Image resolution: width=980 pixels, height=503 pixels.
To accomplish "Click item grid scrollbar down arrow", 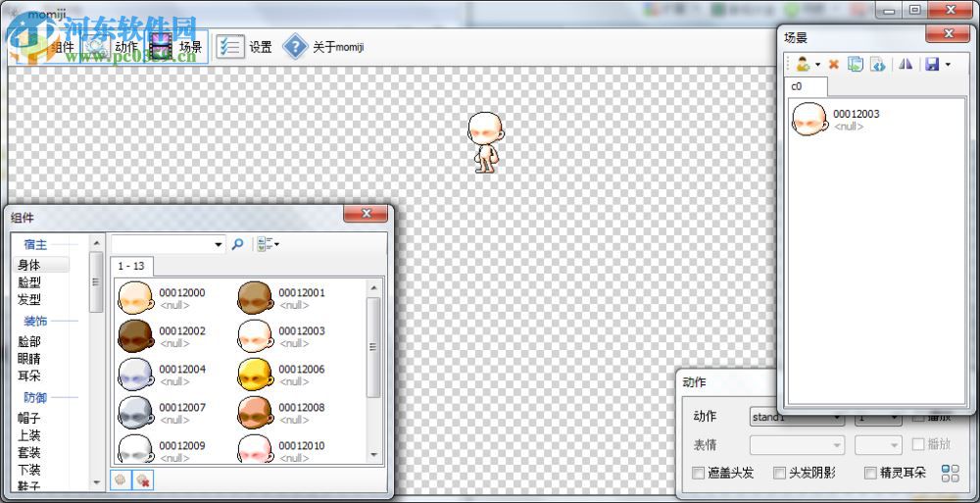I will [x=373, y=455].
